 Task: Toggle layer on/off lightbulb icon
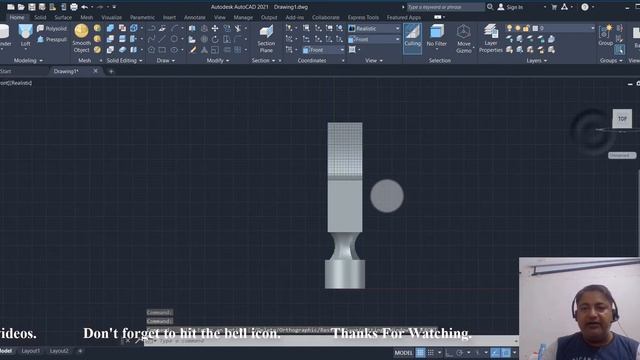point(509,28)
